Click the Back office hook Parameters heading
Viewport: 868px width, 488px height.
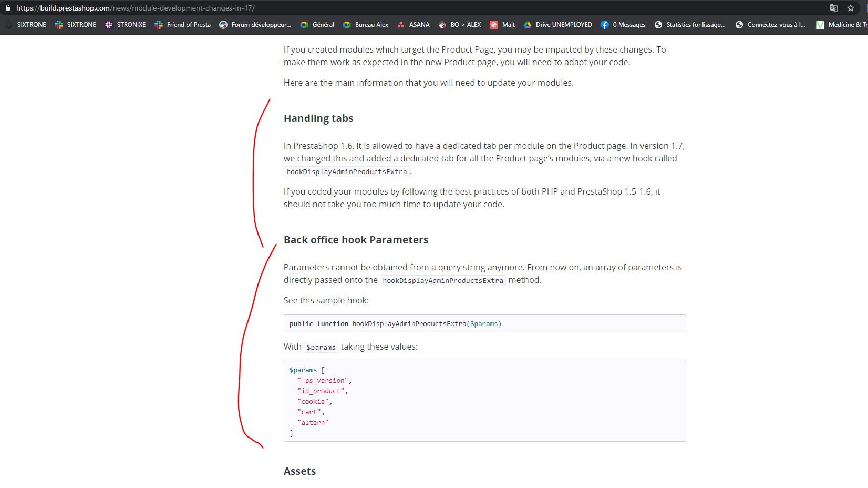356,240
